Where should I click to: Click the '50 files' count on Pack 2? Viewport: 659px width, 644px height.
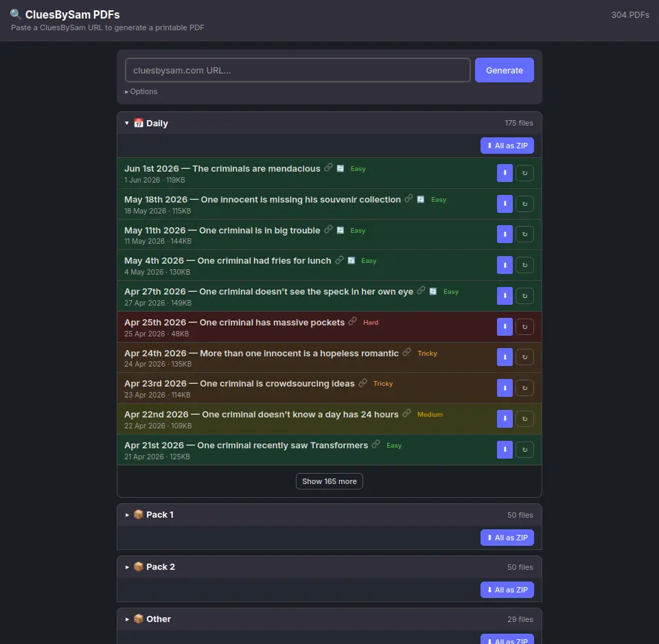(520, 567)
